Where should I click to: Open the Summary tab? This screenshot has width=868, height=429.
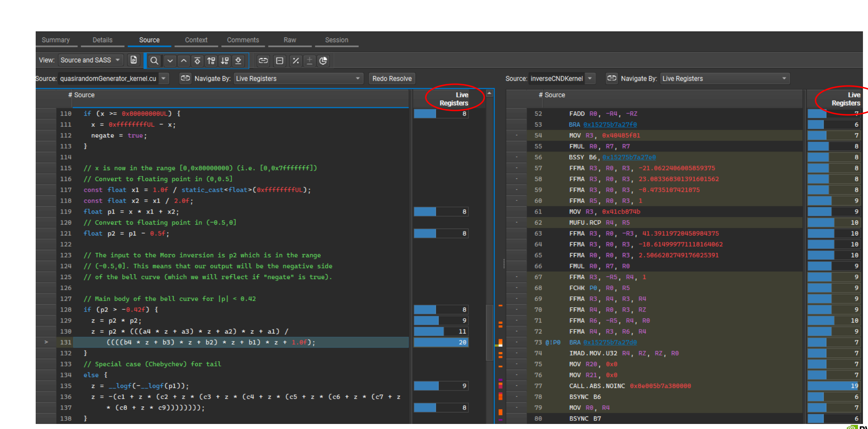56,40
